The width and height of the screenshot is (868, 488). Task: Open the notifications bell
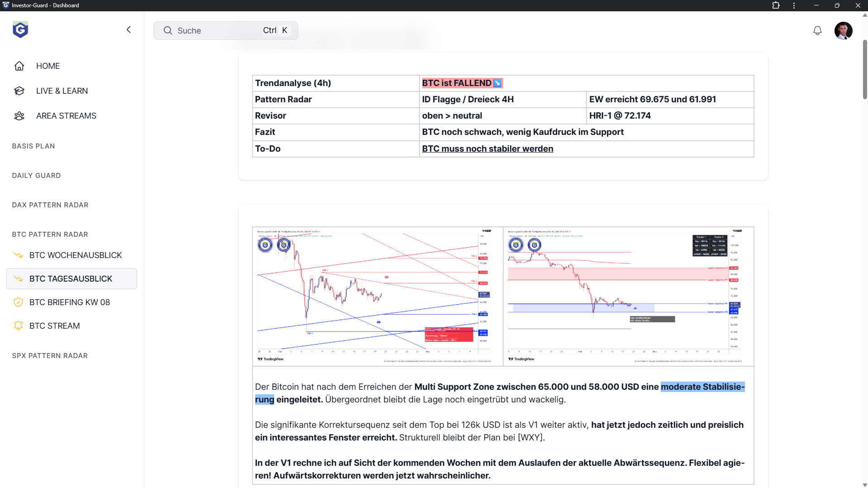pos(817,31)
